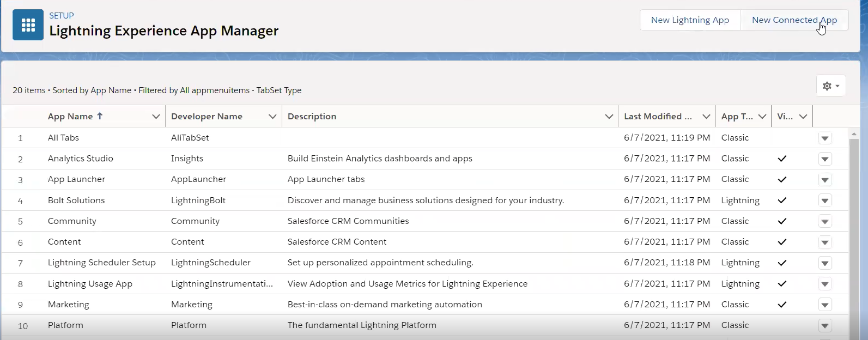This screenshot has height=340, width=868.
Task: Click description 'Salesforce CRM Communities'
Action: point(348,221)
